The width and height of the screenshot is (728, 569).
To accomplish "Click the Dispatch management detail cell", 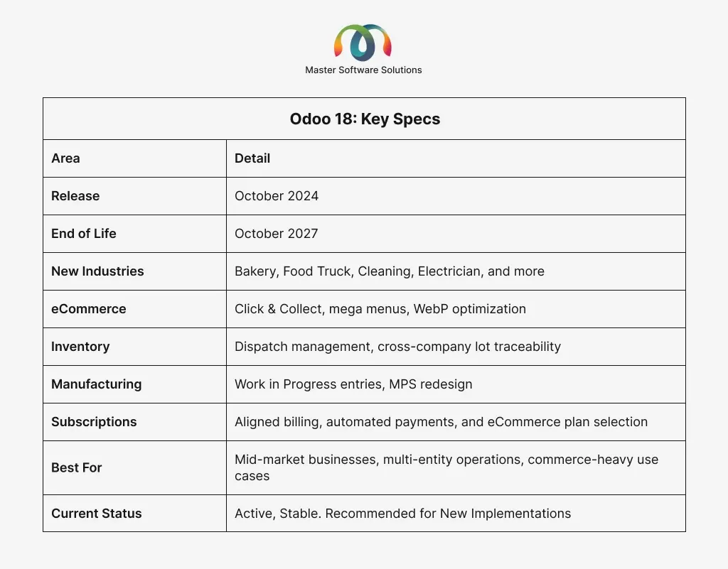I will point(397,347).
